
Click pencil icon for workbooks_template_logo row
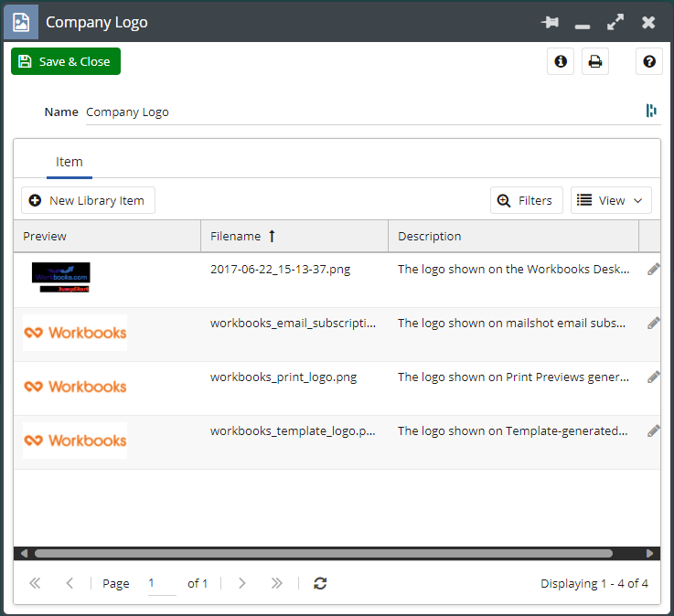(653, 430)
